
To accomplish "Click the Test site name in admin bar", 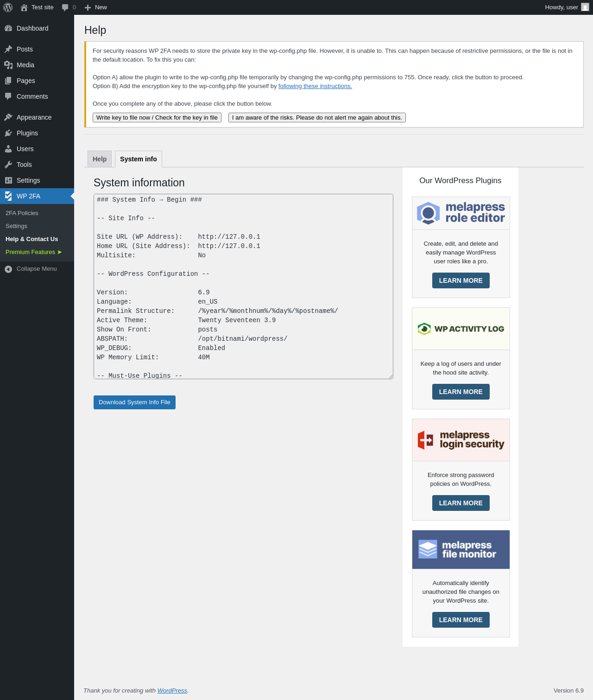I will [x=43, y=7].
